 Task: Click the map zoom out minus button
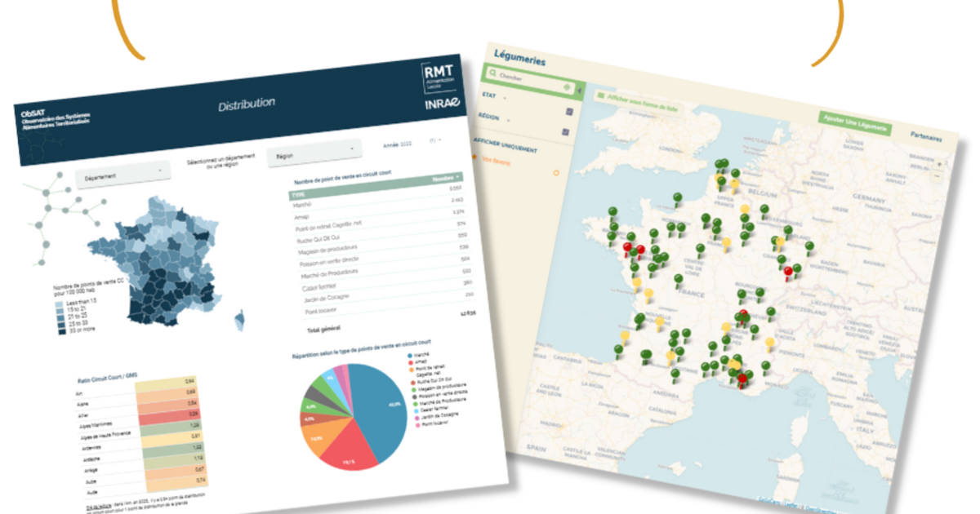point(938,175)
